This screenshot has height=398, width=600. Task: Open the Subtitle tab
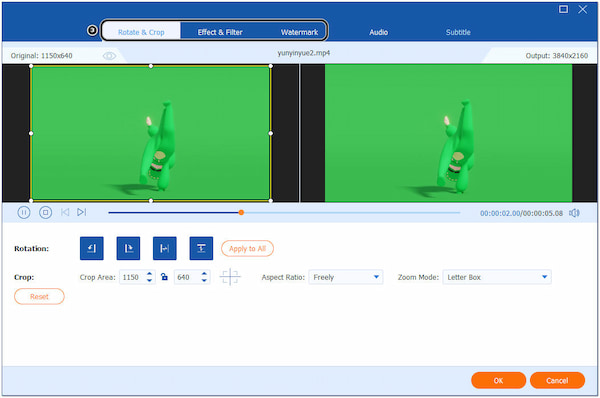click(x=458, y=32)
